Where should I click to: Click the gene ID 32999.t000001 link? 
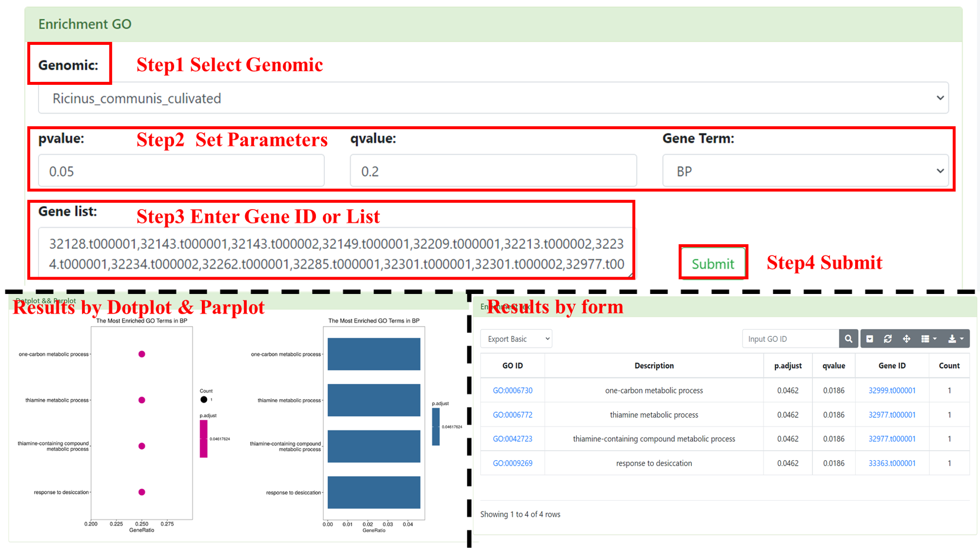tap(892, 390)
